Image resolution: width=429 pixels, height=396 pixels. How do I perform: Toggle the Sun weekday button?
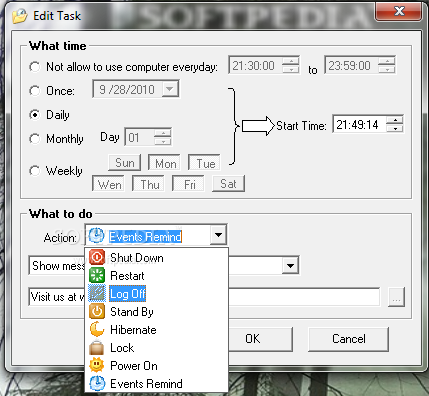125,163
